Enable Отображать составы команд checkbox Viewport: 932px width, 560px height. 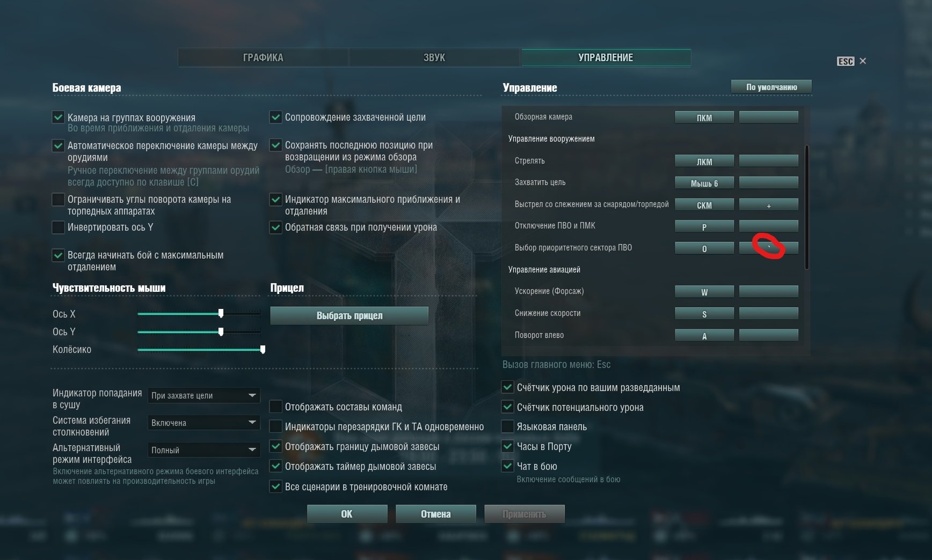coord(276,407)
